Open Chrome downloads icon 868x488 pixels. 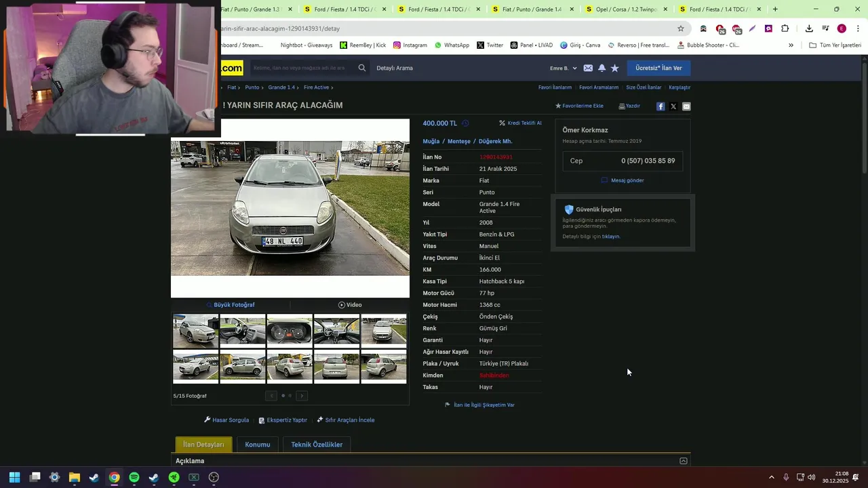(x=809, y=28)
